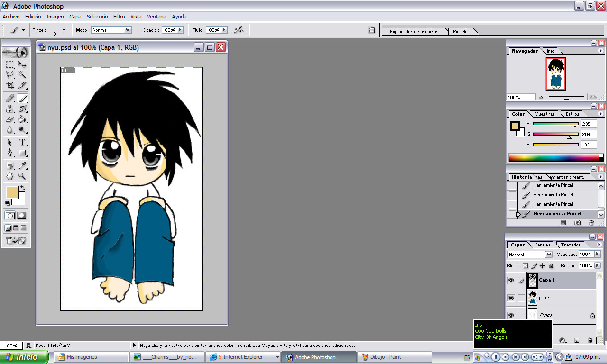Switch to the Canales tab
This screenshot has width=607, height=364.
click(x=543, y=245)
